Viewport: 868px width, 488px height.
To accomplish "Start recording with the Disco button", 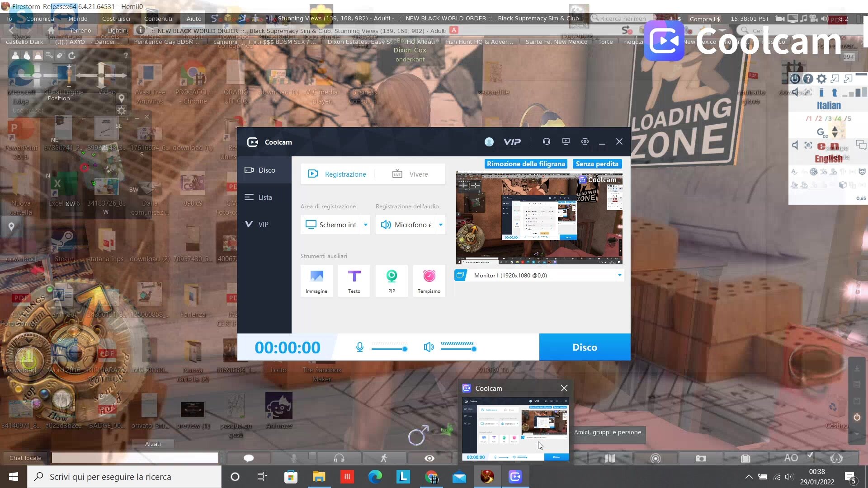I will click(585, 347).
